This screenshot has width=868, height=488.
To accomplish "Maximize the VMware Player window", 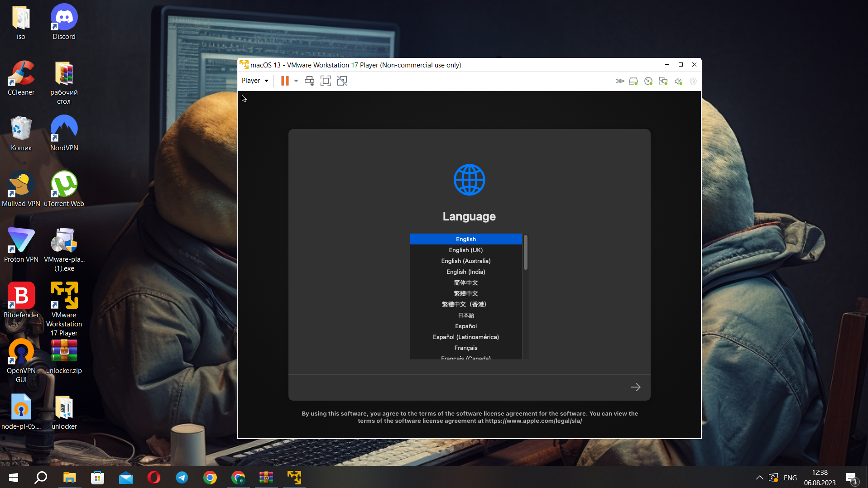I will coord(681,65).
